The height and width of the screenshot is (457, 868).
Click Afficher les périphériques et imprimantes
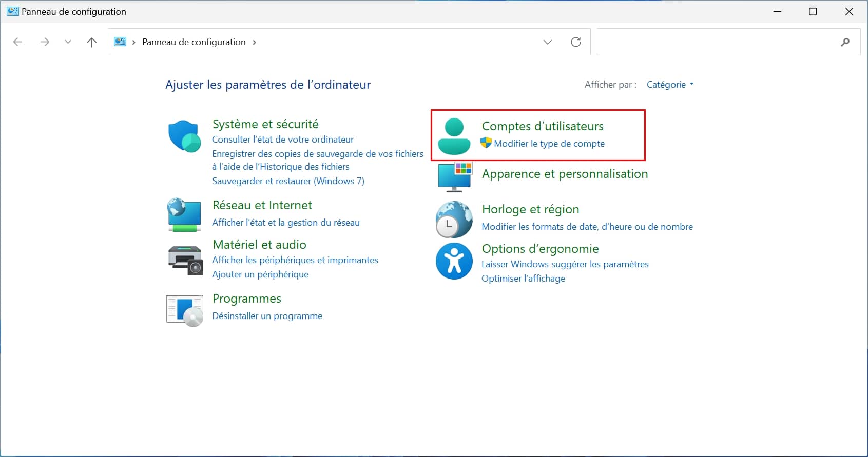295,260
